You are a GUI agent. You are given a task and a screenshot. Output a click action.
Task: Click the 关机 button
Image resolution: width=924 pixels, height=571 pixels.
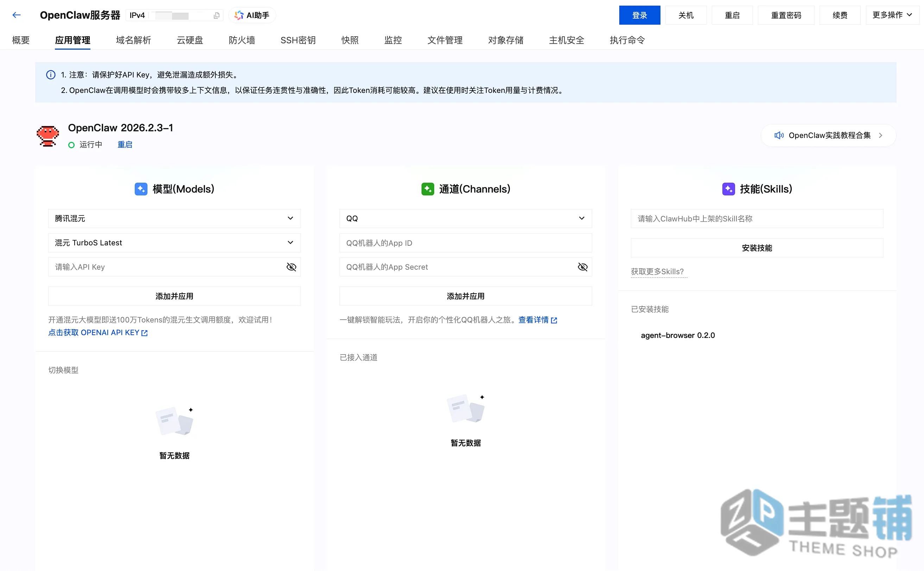686,15
